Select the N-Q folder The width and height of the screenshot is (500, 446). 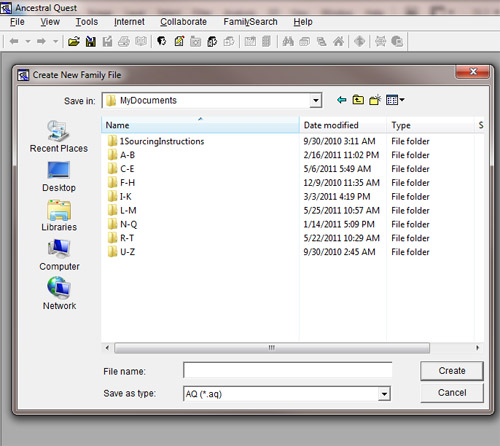122,224
